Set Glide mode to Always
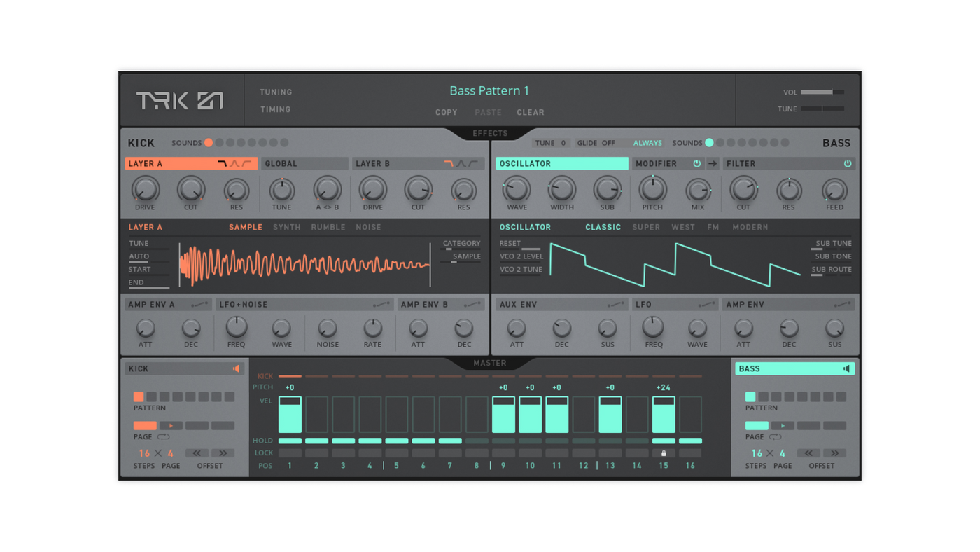 (647, 143)
